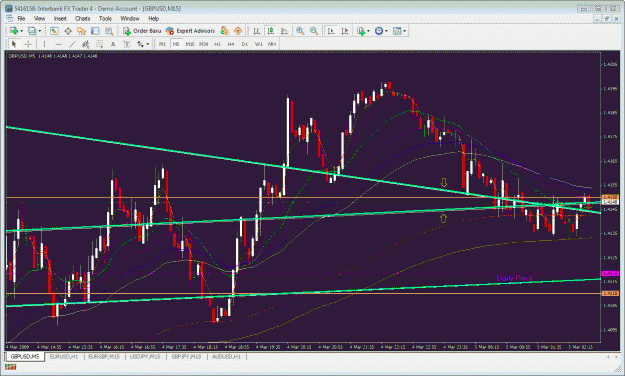Switch timeframe to M30
This screenshot has width=625, height=376.
point(204,44)
